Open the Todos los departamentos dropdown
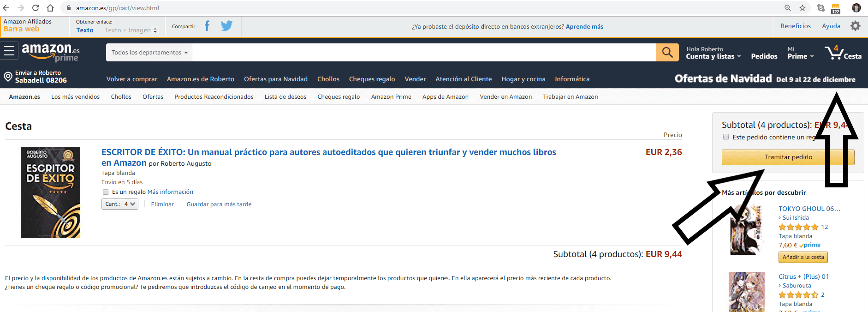This screenshot has height=312, width=868. (x=149, y=52)
